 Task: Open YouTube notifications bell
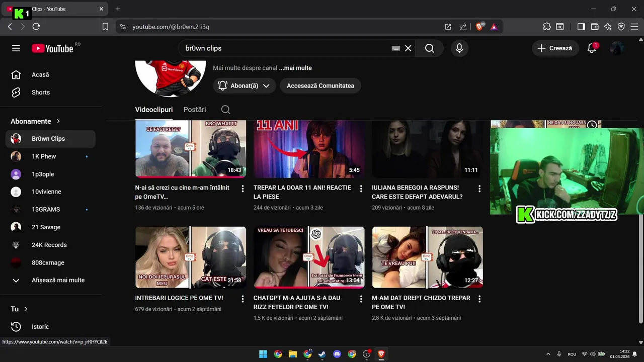point(592,48)
